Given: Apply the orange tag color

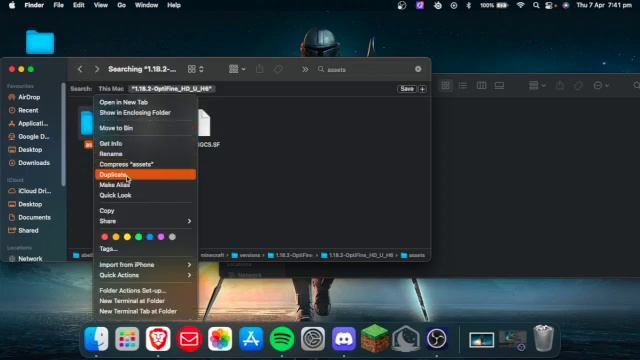Looking at the screenshot, I should 116,237.
